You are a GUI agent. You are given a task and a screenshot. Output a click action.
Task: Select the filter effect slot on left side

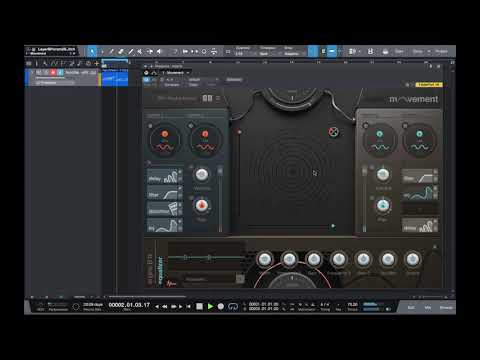point(165,193)
